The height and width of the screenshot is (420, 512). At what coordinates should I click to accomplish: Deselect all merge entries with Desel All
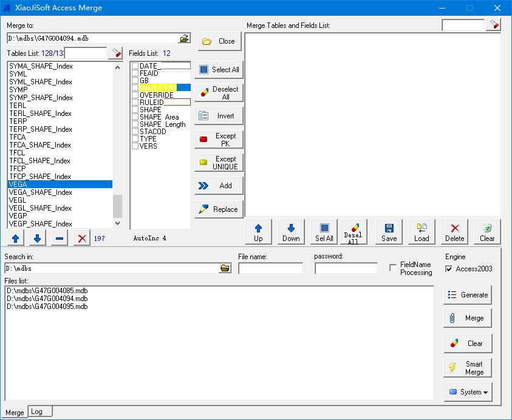(353, 232)
